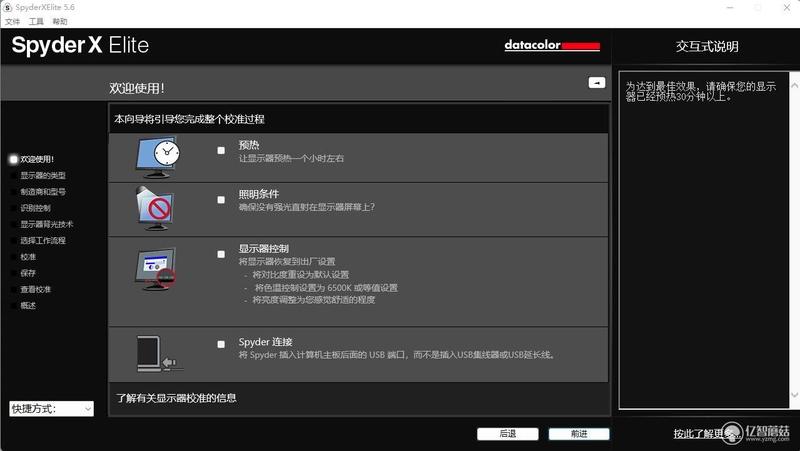
Task: Select the 制造商和型号 step in sidebar
Action: tap(43, 192)
